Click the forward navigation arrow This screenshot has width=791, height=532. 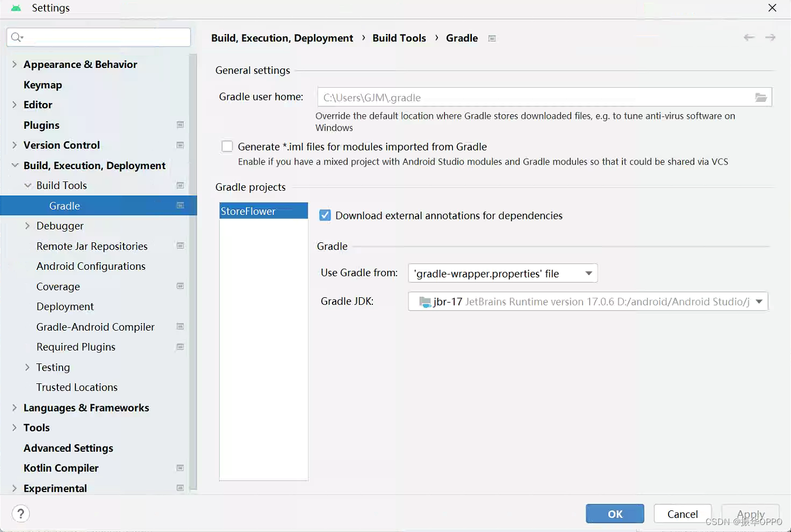pos(771,37)
